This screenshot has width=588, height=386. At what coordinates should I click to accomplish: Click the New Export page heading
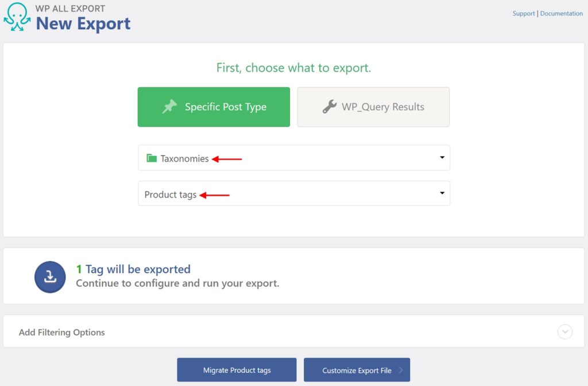point(82,24)
